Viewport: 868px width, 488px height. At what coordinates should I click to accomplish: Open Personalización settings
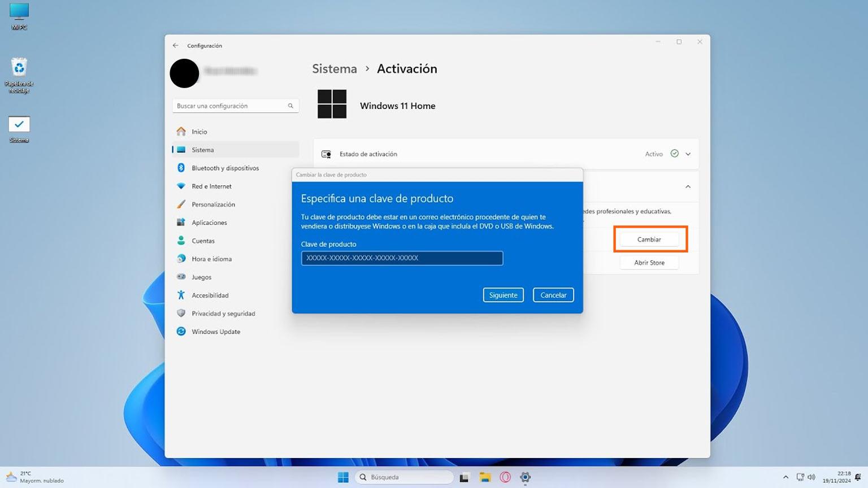[x=214, y=204]
